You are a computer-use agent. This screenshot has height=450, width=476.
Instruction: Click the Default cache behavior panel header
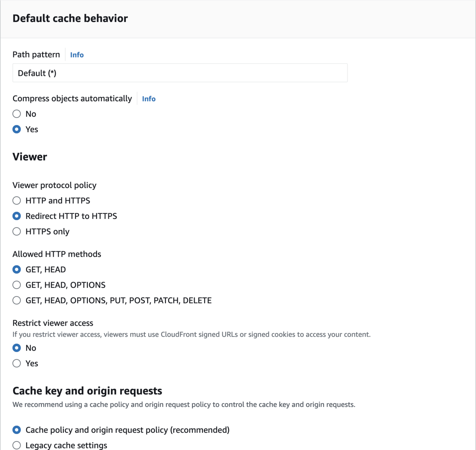click(x=70, y=18)
